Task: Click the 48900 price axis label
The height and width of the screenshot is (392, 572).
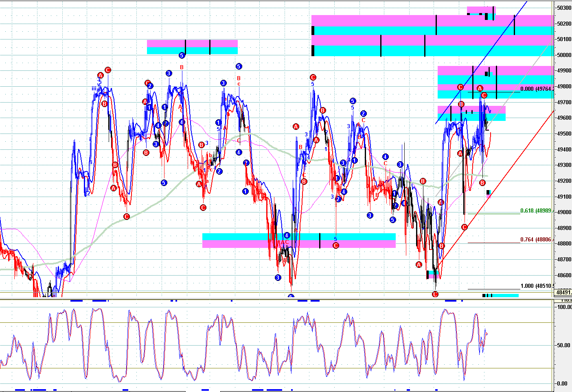Action: (x=564, y=228)
